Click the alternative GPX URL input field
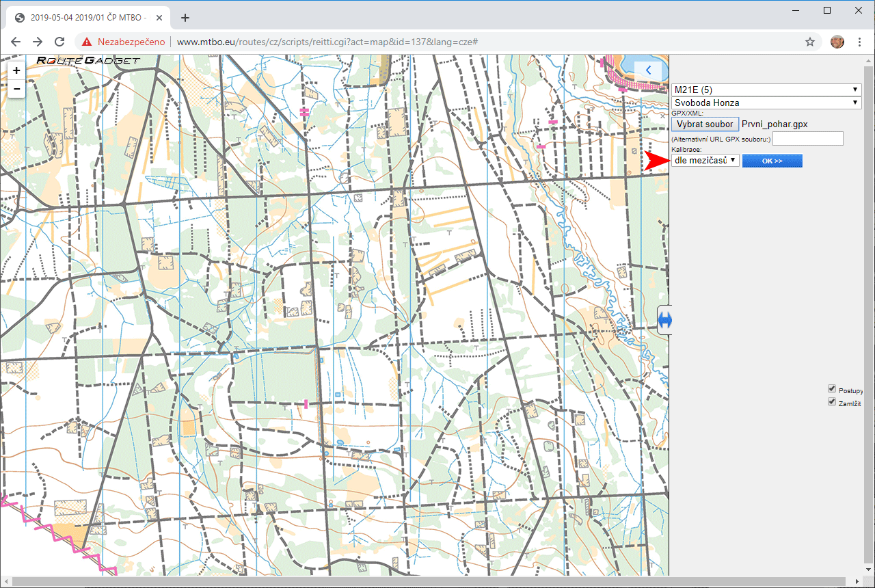Screen dimensions: 875x588 click(x=808, y=139)
